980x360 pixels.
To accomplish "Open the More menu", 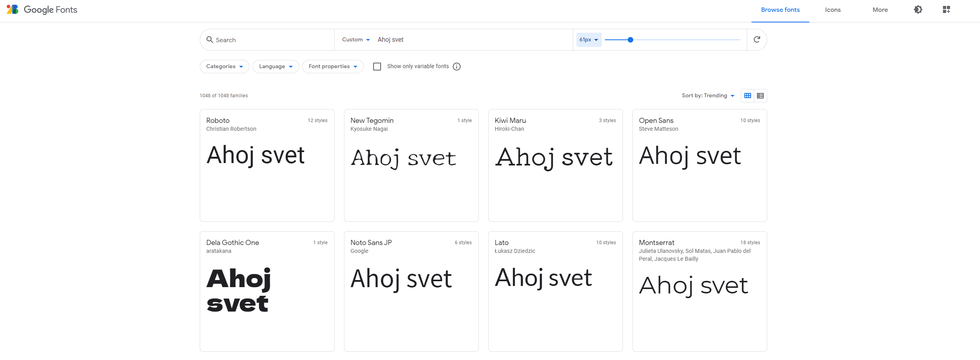I will click(880, 10).
